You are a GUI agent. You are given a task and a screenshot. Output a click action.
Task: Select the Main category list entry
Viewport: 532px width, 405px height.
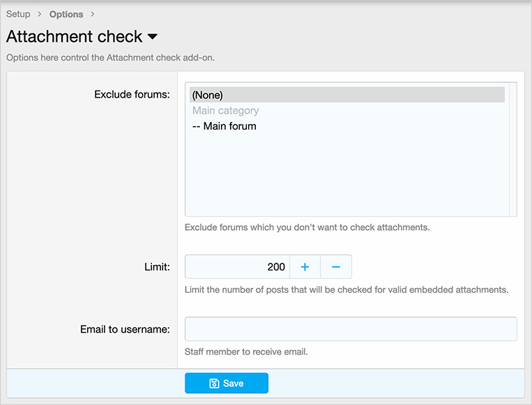[x=226, y=111]
